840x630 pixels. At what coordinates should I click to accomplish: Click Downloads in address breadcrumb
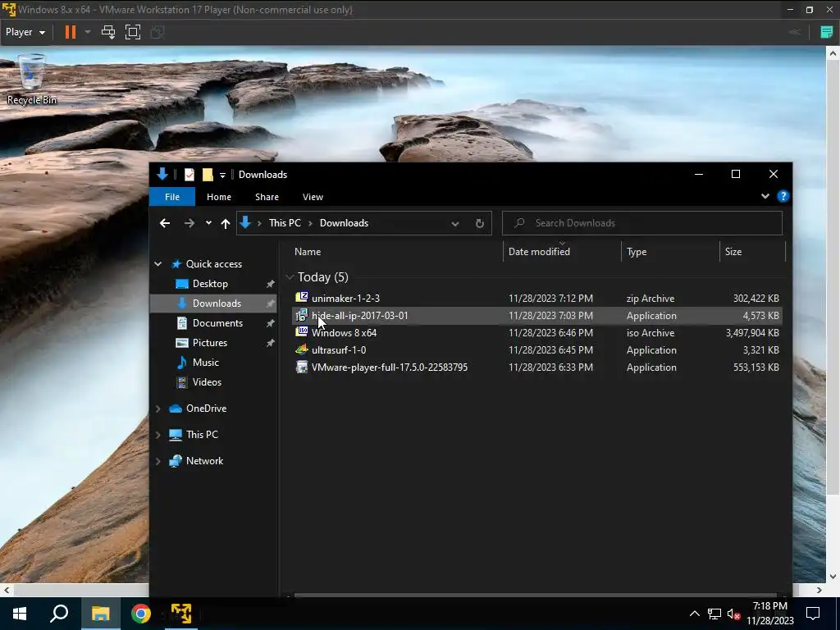[x=344, y=223]
